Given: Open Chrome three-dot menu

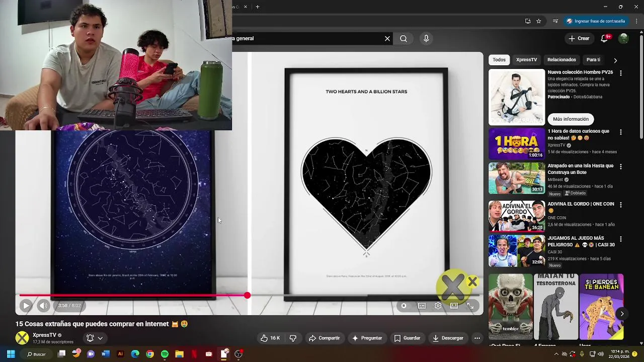Looking at the screenshot, I should point(635,21).
